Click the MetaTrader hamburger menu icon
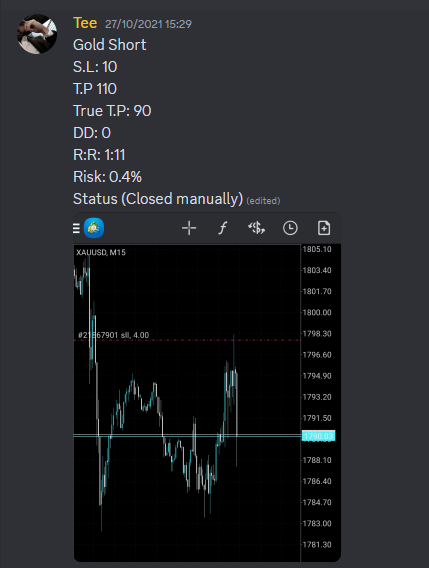429x568 pixels. click(x=76, y=228)
